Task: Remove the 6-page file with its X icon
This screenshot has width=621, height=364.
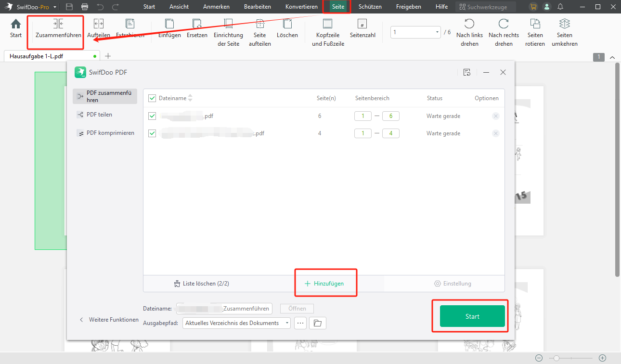Action: click(x=496, y=116)
